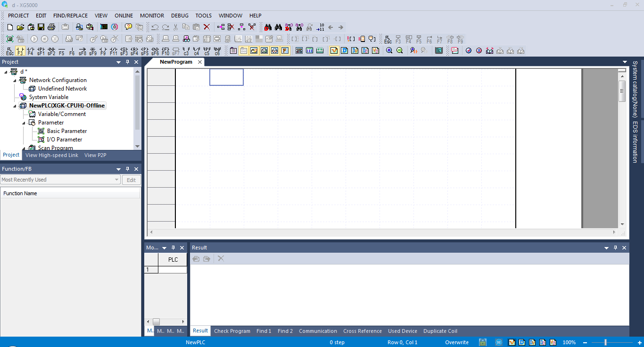Click the start simulator colored ring icon
The width and height of the screenshot is (644, 347).
[115, 27]
